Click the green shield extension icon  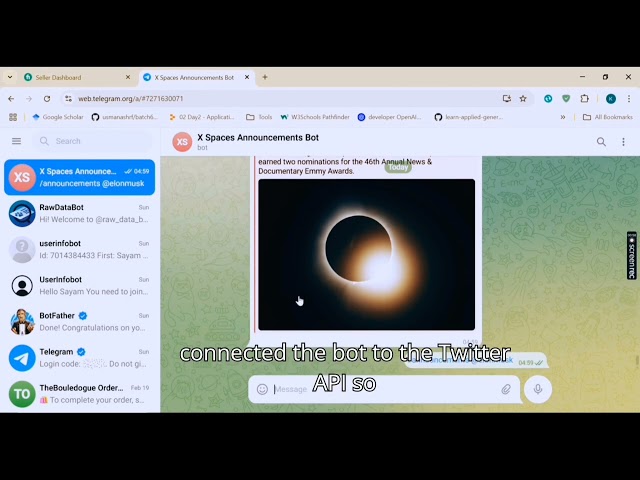tap(566, 99)
